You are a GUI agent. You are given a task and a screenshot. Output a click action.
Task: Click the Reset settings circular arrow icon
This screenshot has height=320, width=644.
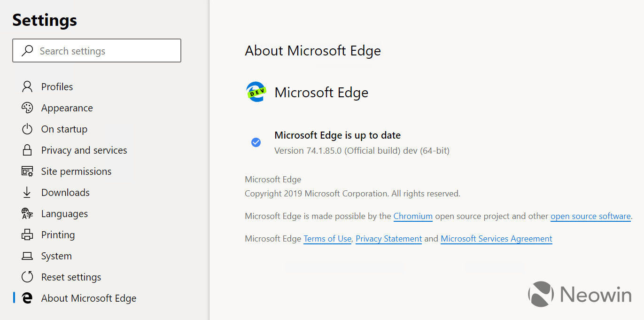pos(28,277)
